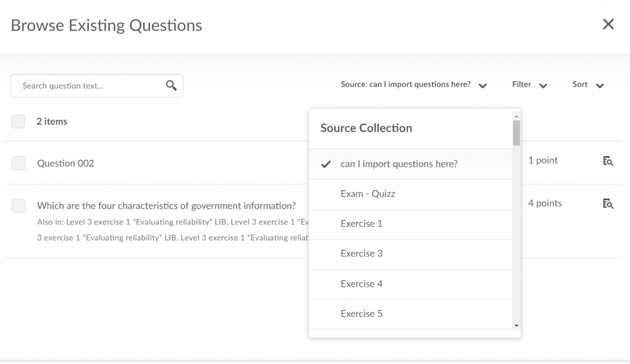Click the search magnifying glass icon

pyautogui.click(x=170, y=85)
